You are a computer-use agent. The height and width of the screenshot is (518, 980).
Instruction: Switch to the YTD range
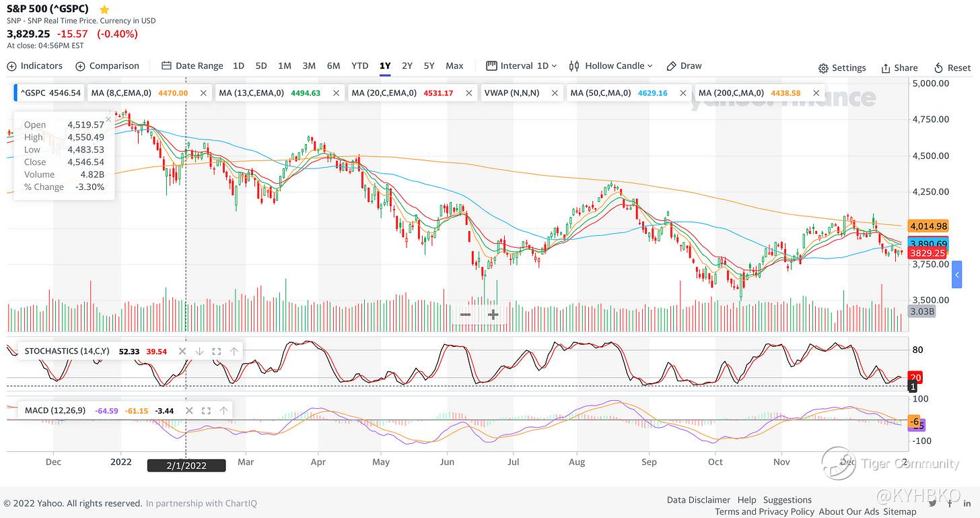click(360, 66)
